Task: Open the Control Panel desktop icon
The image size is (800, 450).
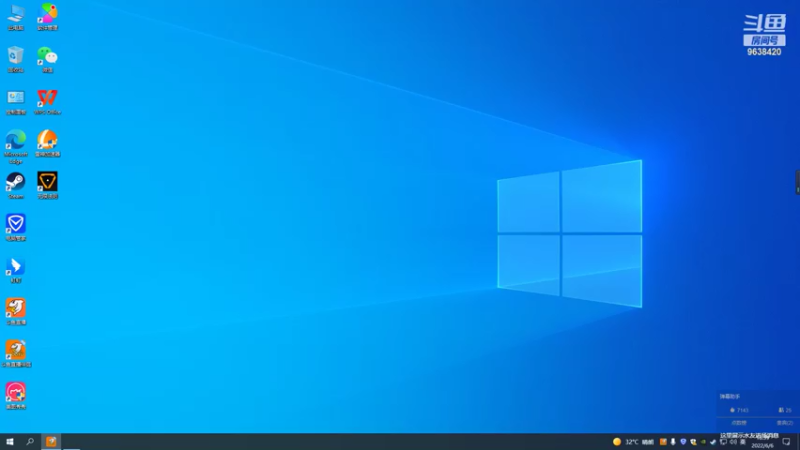Action: [x=16, y=102]
